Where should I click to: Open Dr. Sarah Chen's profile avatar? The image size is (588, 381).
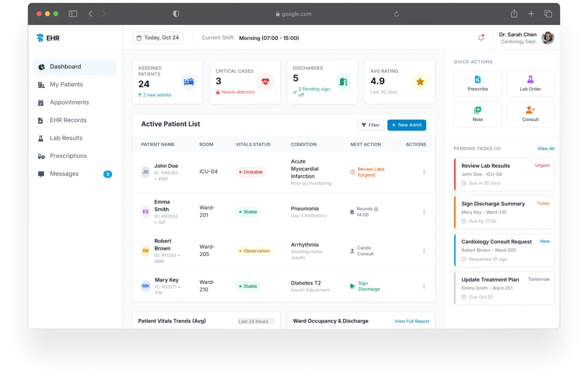coord(548,37)
